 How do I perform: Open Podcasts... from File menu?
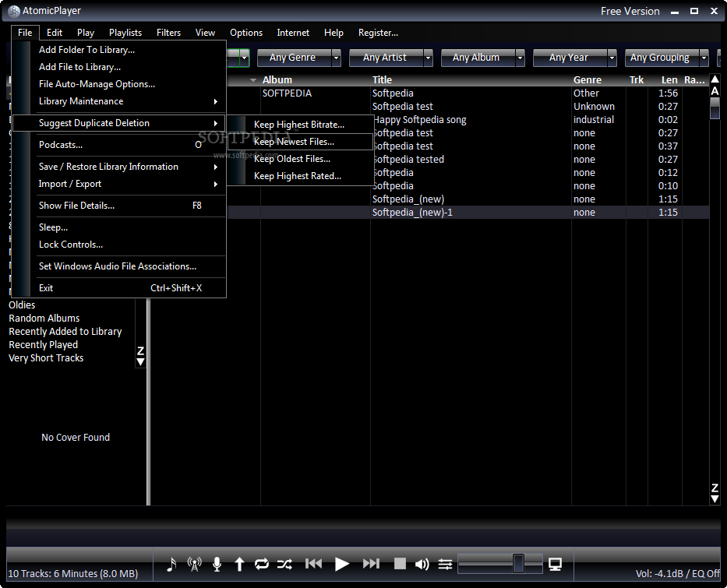pos(118,145)
